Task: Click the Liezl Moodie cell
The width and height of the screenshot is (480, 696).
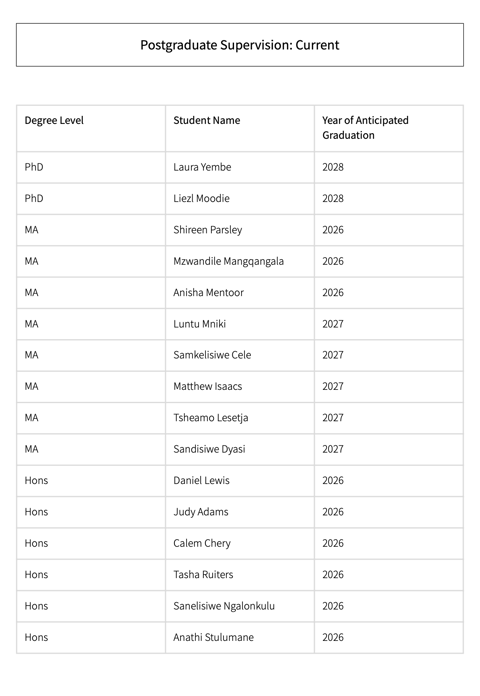Action: (x=201, y=198)
